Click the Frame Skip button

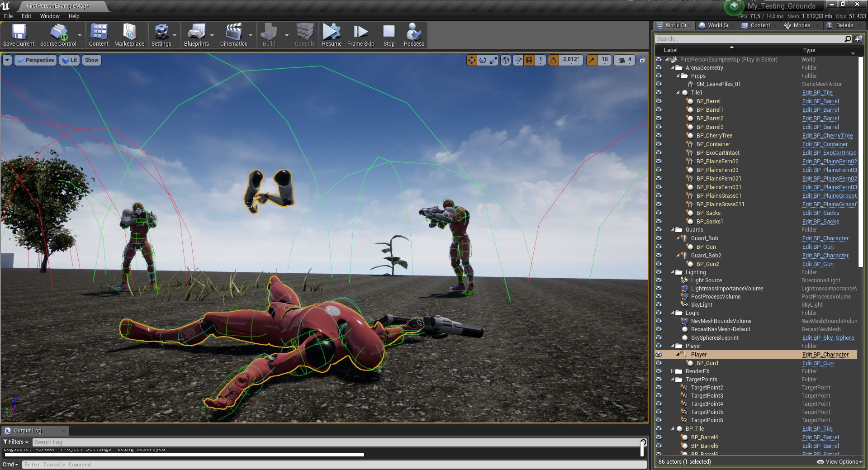point(360,35)
